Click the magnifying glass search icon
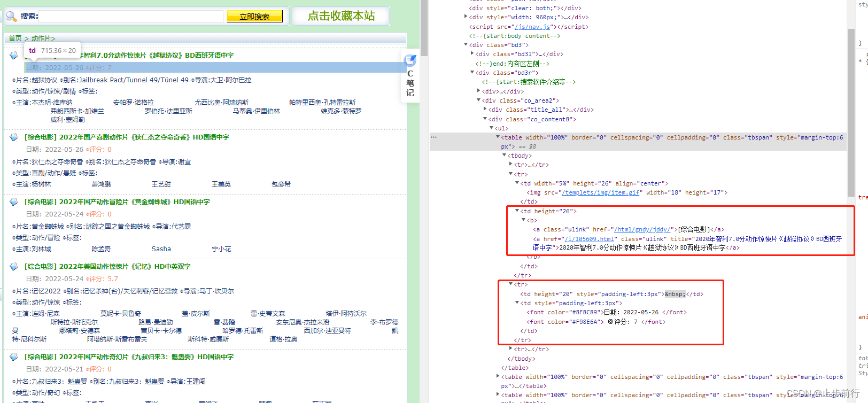This screenshot has height=403, width=868. click(x=11, y=17)
